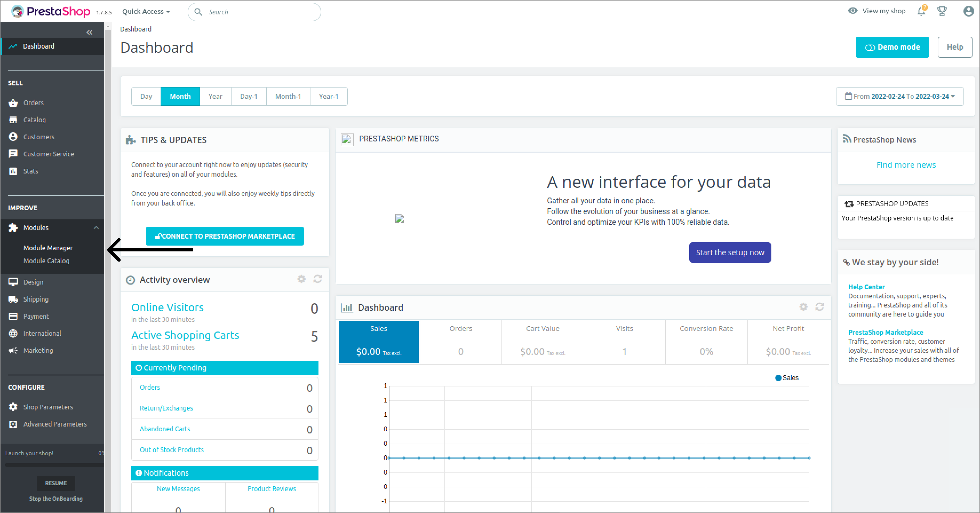980x513 pixels.
Task: Open Dashboard trends panel gear settings
Action: tap(803, 307)
